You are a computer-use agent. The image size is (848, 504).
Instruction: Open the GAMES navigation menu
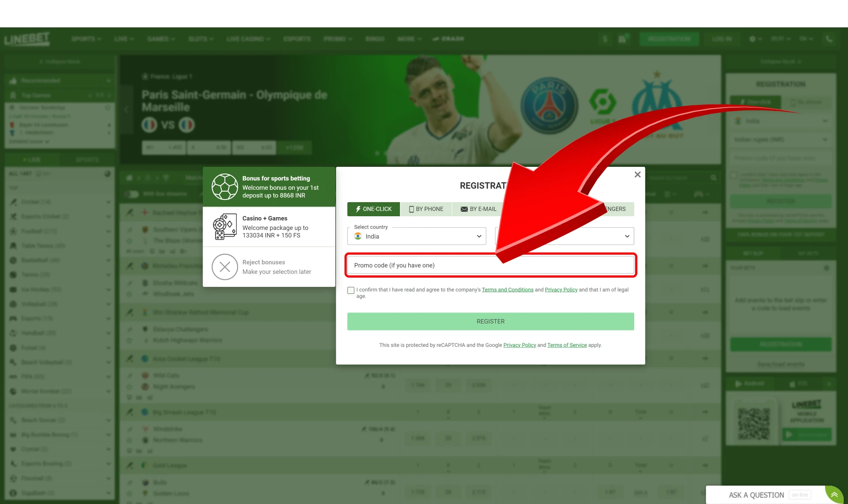pyautogui.click(x=159, y=38)
